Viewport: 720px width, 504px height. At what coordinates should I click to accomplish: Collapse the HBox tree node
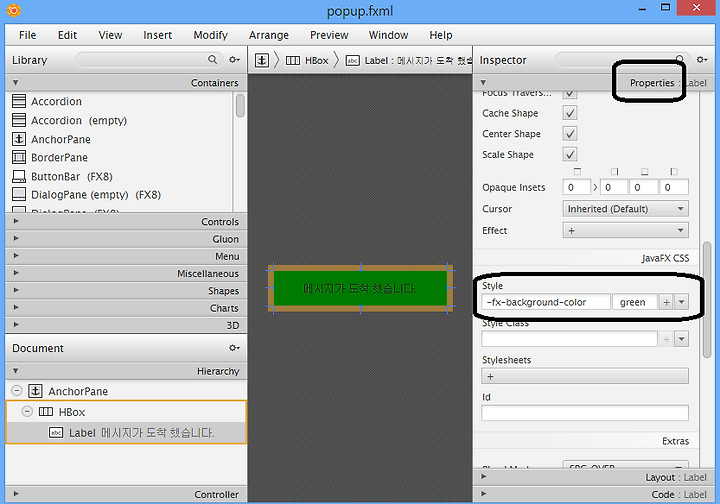click(x=27, y=411)
